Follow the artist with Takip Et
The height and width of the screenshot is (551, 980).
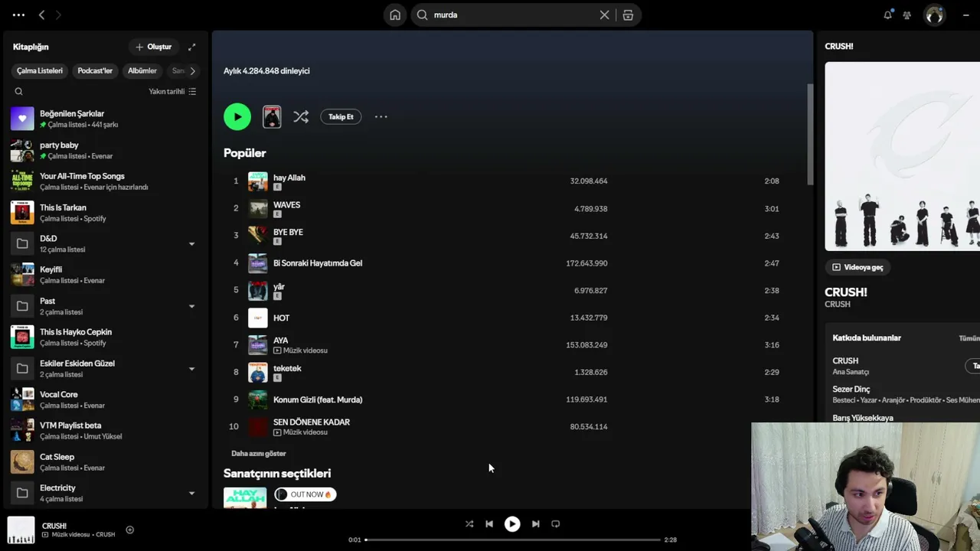(341, 116)
